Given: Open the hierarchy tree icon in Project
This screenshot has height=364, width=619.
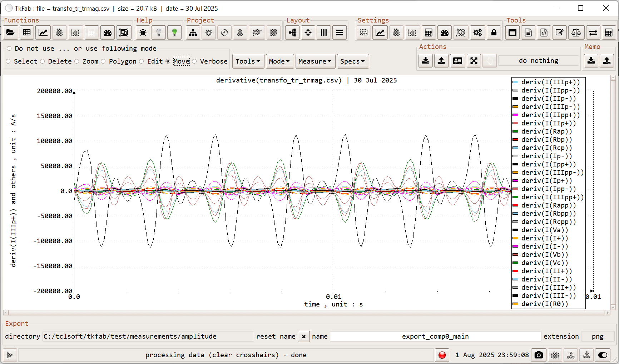Looking at the screenshot, I should coord(193,33).
